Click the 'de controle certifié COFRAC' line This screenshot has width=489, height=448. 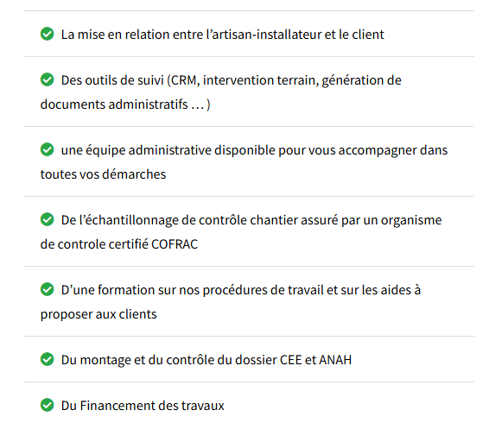coord(119,244)
